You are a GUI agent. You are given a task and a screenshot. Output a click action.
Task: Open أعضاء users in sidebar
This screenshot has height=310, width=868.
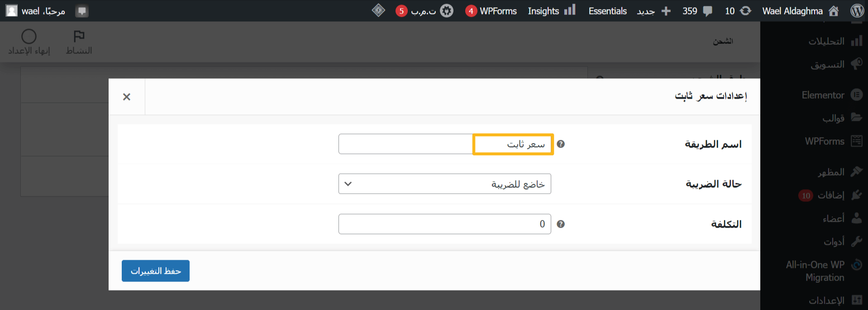click(x=833, y=219)
